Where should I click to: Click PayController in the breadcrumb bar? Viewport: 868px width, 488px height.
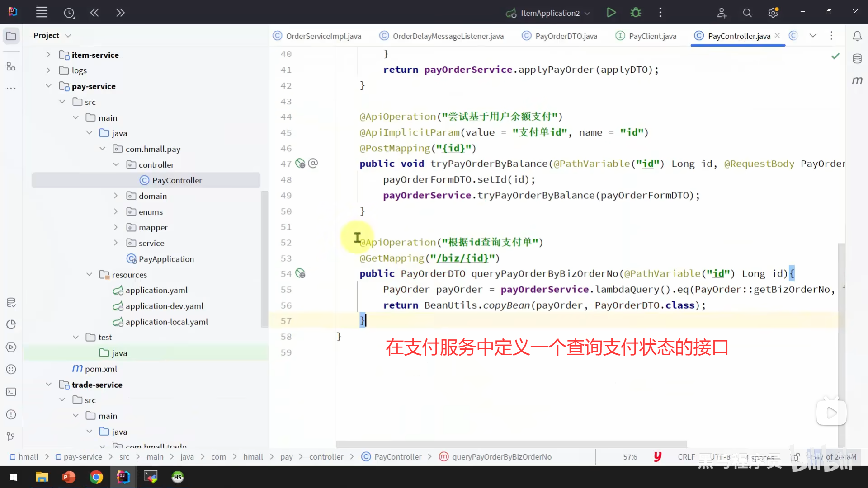tap(397, 457)
